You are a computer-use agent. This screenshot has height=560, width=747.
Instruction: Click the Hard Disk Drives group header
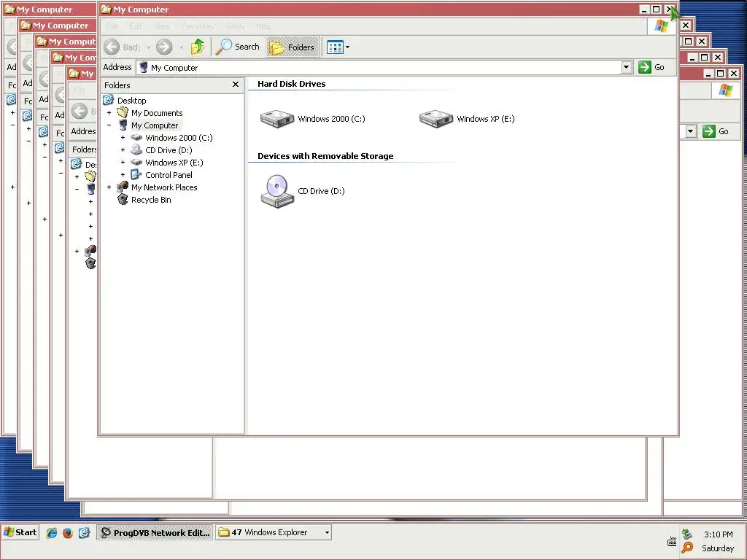click(292, 84)
